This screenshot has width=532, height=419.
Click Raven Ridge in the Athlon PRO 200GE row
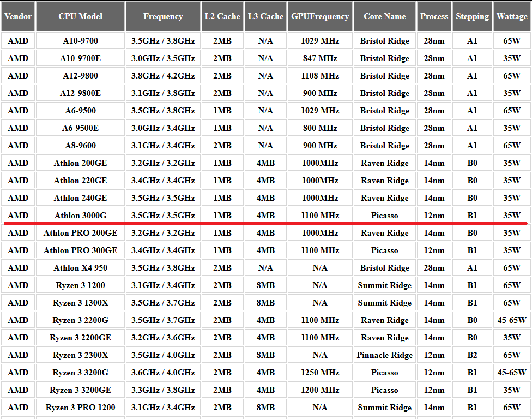385,233
